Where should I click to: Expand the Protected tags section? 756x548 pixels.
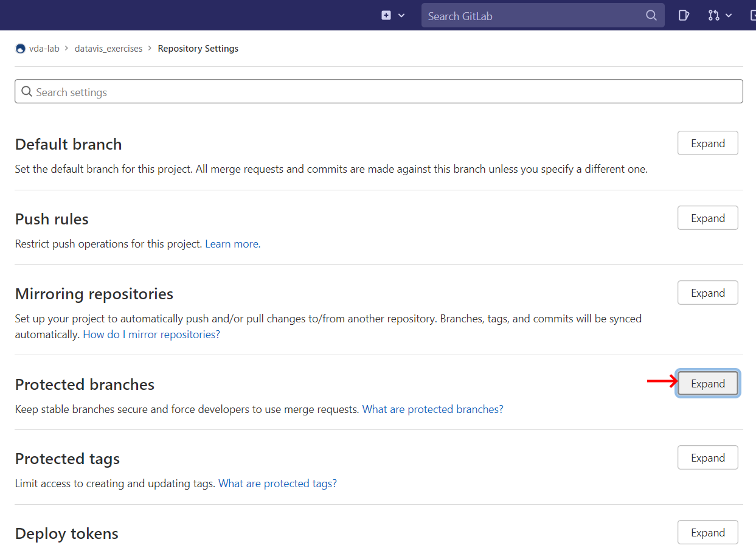pos(707,458)
